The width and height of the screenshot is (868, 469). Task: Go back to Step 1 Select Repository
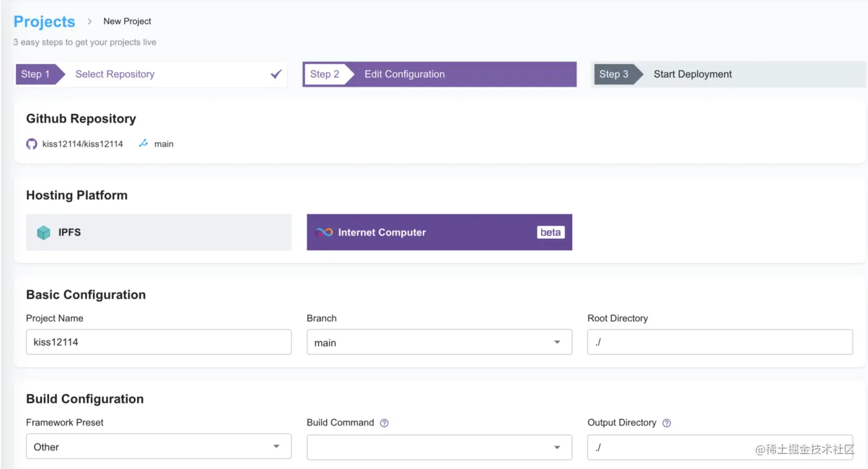point(115,74)
